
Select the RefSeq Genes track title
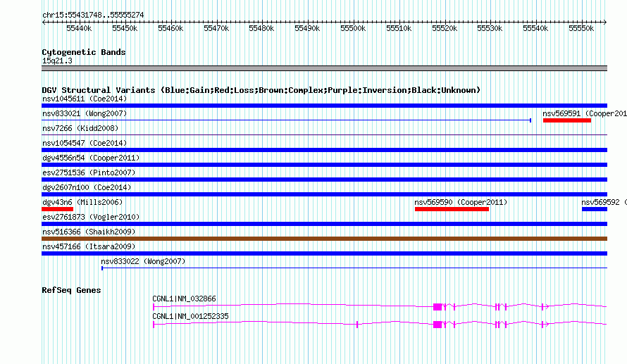(x=71, y=290)
